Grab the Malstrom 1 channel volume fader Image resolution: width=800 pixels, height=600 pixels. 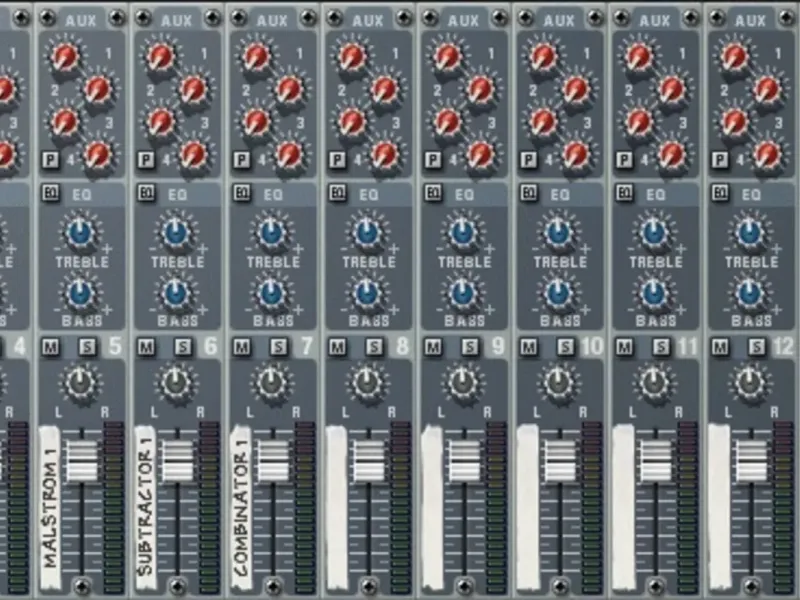(x=82, y=461)
